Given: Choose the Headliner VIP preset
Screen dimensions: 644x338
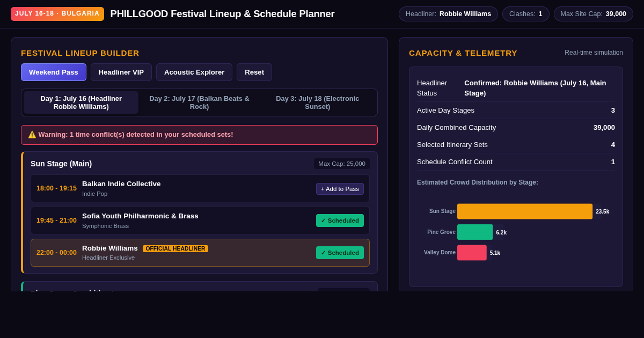Looking at the screenshot, I should click(121, 72).
